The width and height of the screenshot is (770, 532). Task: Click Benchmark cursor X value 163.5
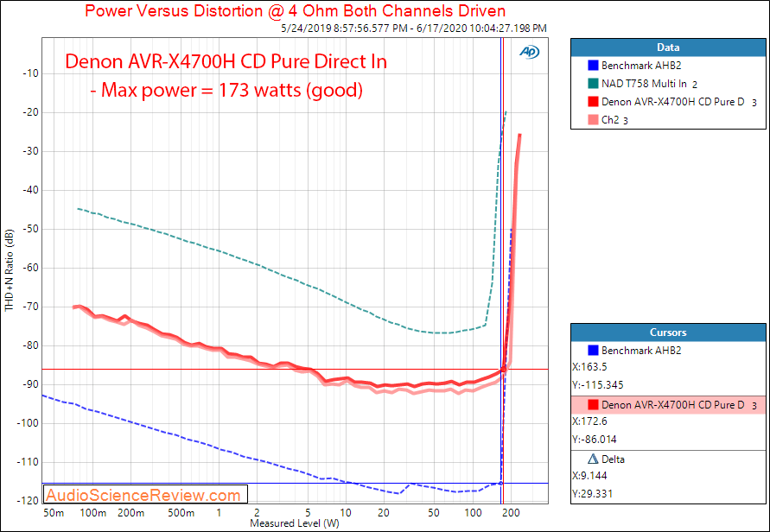click(589, 367)
